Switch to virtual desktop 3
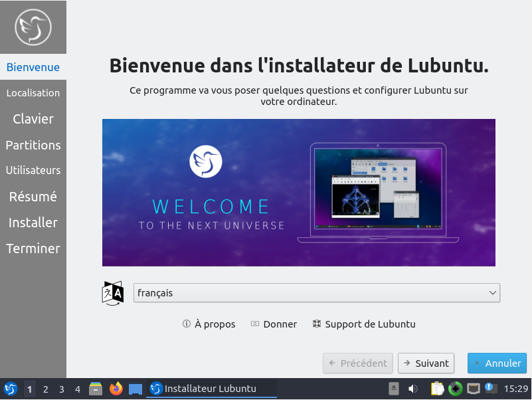 click(x=61, y=389)
